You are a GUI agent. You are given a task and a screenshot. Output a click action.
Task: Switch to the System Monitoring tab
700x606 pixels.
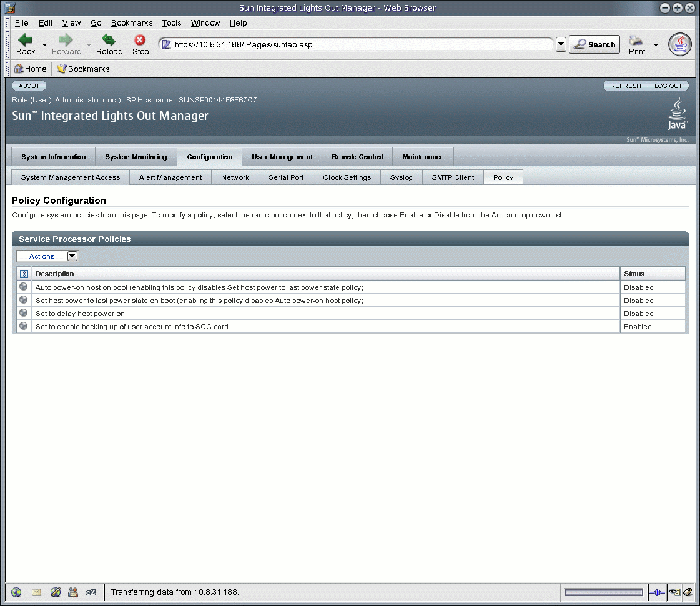pyautogui.click(x=136, y=157)
